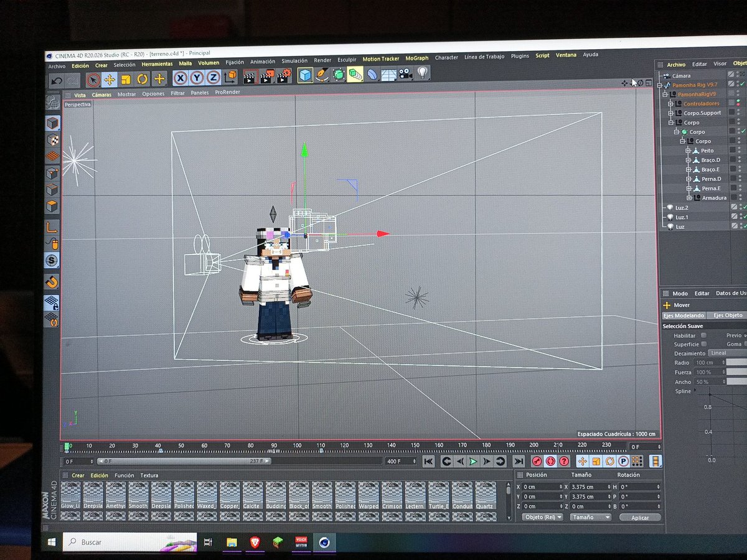
Task: Click the Radio 100 cm slider field
Action: [x=710, y=363]
